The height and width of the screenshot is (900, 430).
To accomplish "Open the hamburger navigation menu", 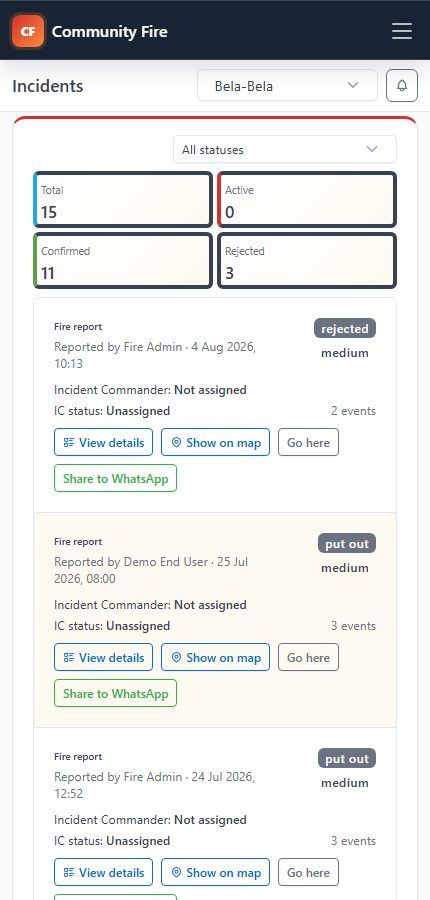I will point(402,31).
